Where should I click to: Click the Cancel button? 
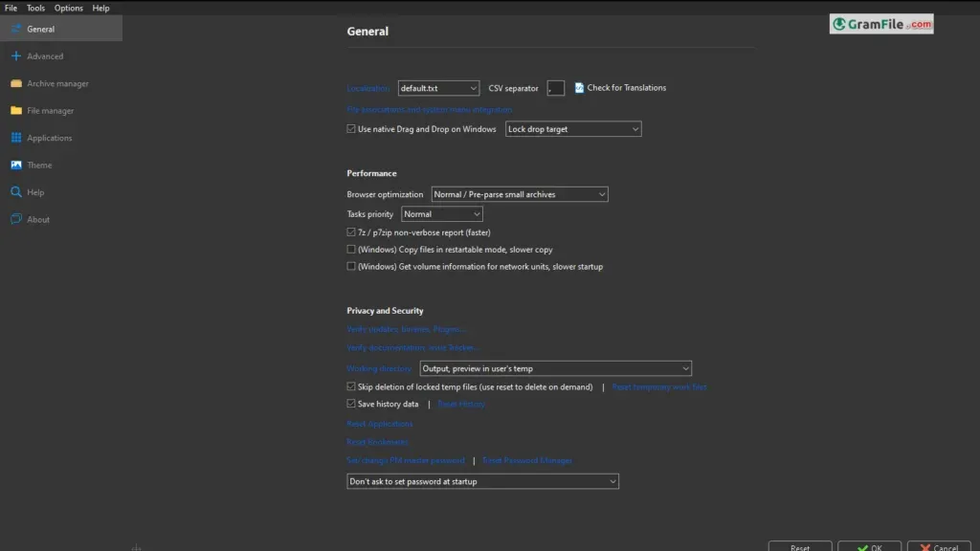click(939, 546)
